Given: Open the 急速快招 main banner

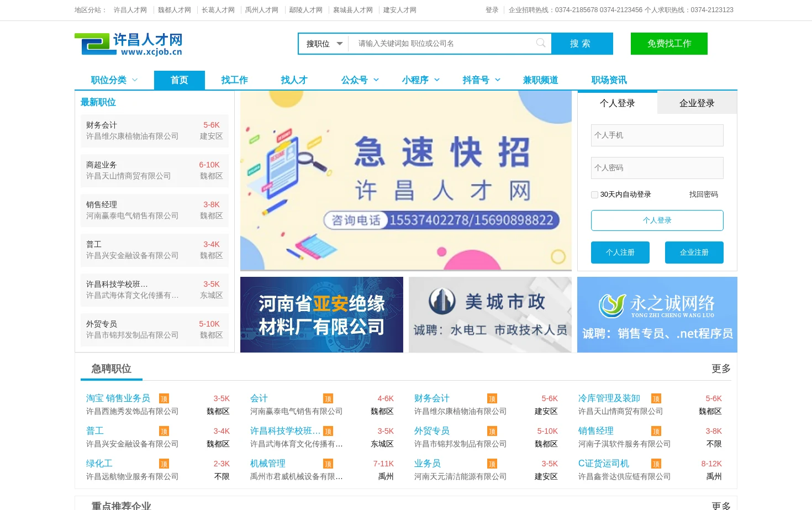Looking at the screenshot, I should (406, 181).
